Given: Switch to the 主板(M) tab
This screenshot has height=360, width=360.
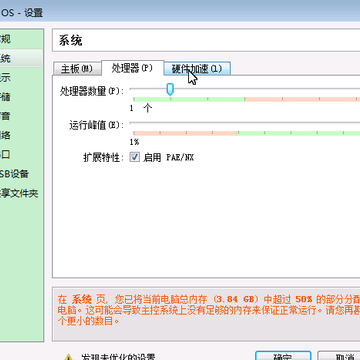Looking at the screenshot, I should [x=77, y=69].
